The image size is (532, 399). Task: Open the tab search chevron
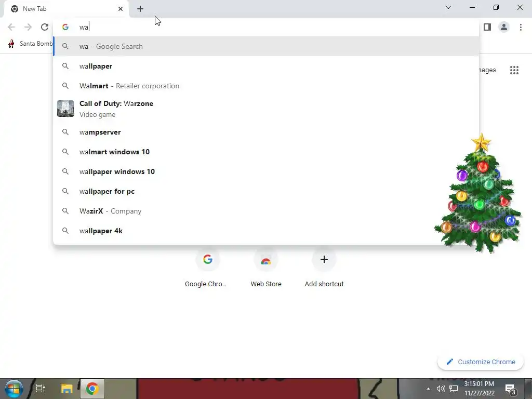click(448, 7)
